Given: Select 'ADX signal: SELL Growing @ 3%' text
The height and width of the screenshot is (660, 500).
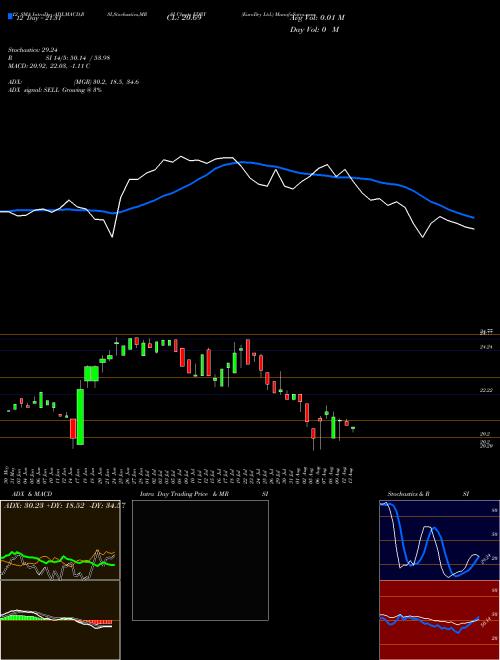Looking at the screenshot, I should (x=55, y=90).
